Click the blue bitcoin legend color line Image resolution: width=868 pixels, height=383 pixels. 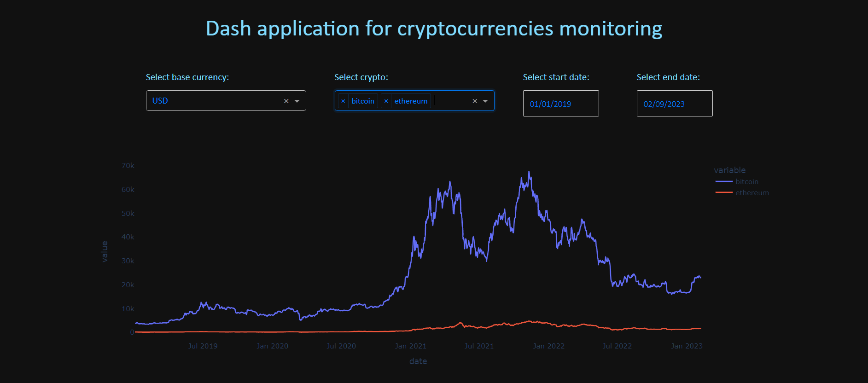pos(723,181)
